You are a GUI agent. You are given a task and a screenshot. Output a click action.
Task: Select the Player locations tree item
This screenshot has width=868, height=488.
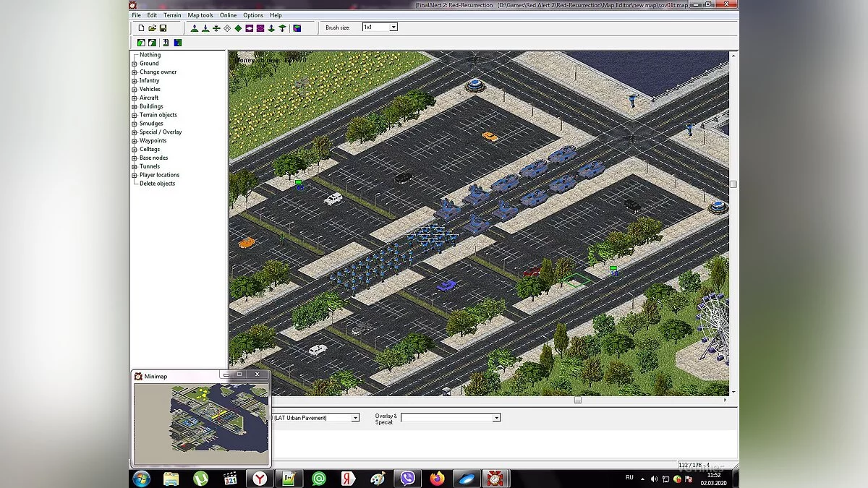click(159, 175)
